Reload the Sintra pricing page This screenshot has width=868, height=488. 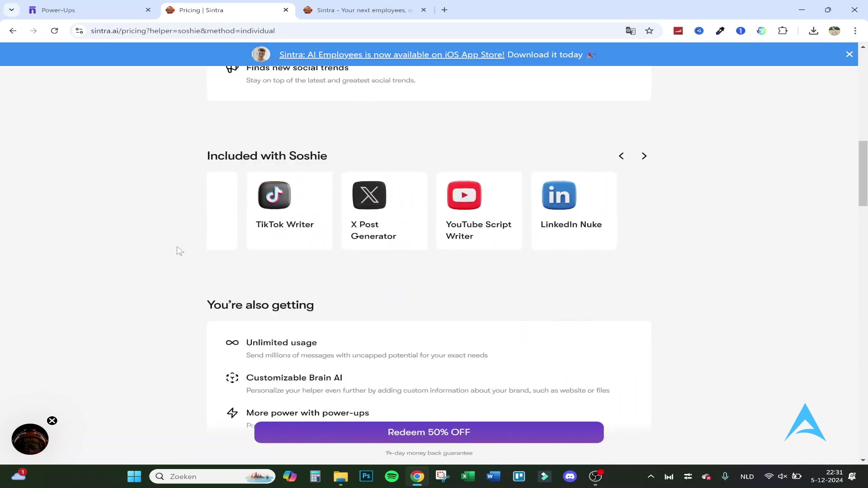click(54, 31)
